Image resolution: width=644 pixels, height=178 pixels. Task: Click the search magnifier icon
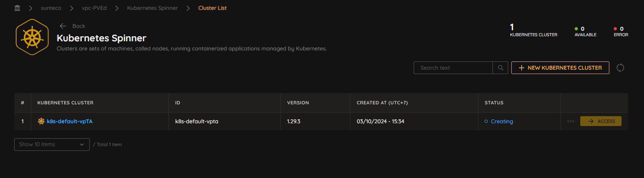[x=500, y=68]
